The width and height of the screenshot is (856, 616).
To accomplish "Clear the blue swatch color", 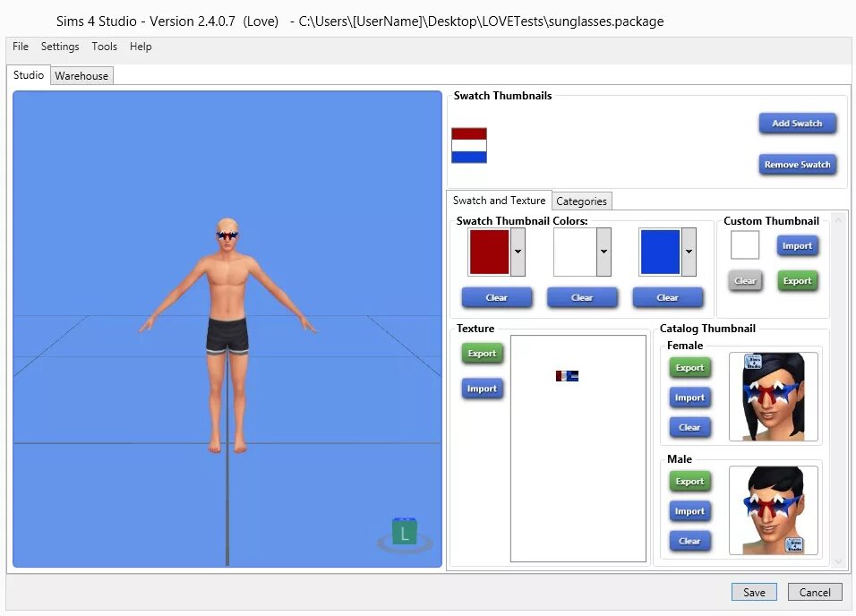I will 668,297.
